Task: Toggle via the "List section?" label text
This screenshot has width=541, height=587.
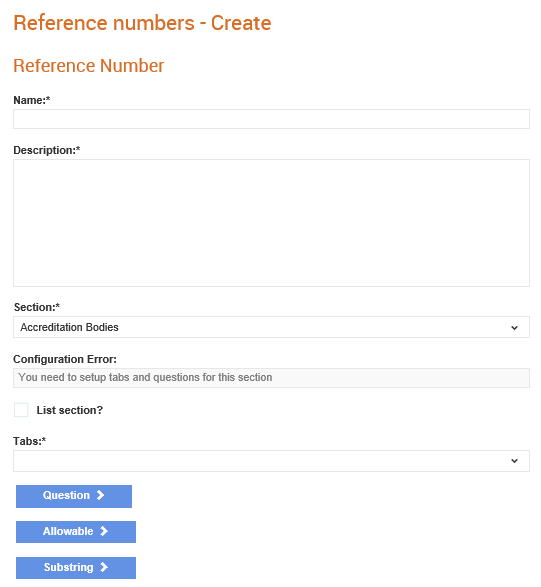Action: 70,410
